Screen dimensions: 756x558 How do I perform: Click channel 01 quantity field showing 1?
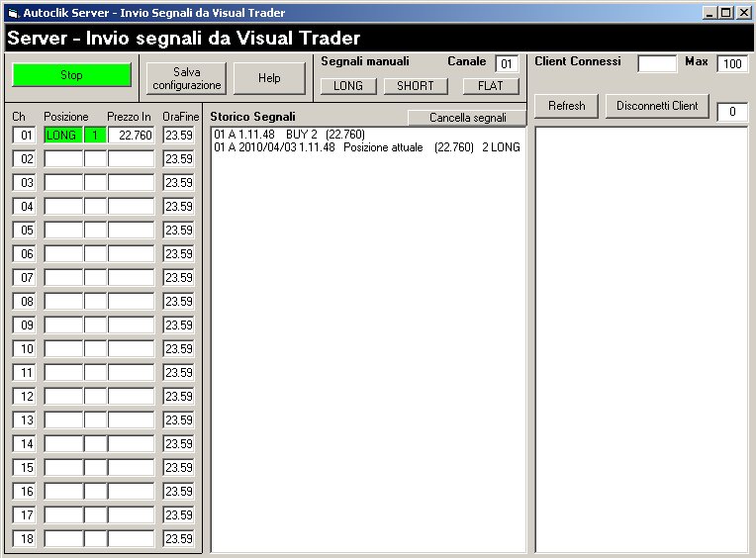[x=95, y=135]
